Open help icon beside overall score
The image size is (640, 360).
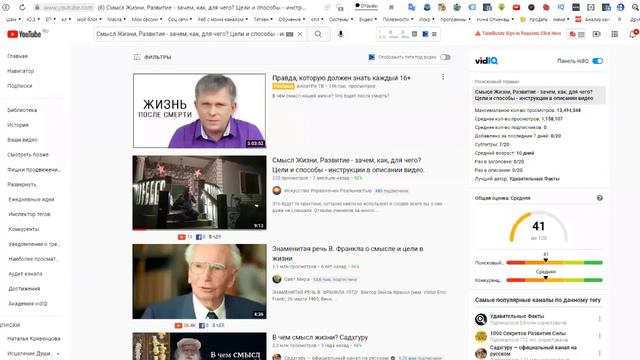pos(600,198)
